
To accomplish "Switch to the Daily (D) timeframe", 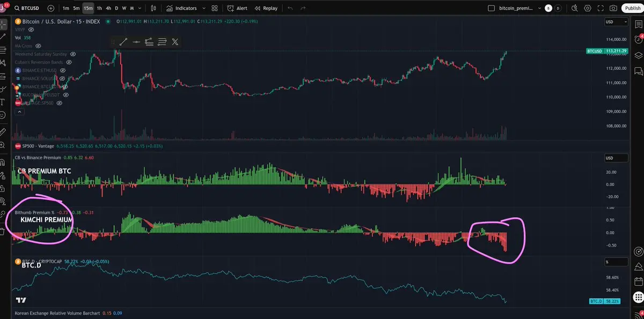I will pyautogui.click(x=117, y=8).
